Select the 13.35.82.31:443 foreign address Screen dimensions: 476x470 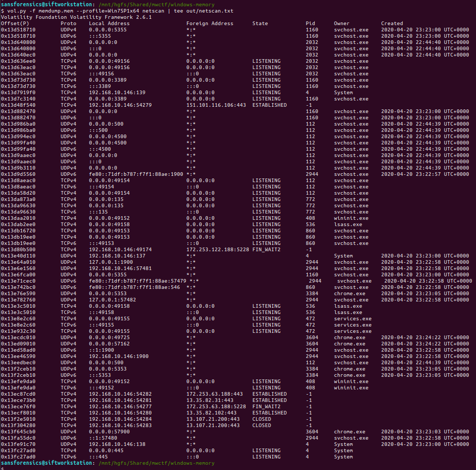pos(209,400)
